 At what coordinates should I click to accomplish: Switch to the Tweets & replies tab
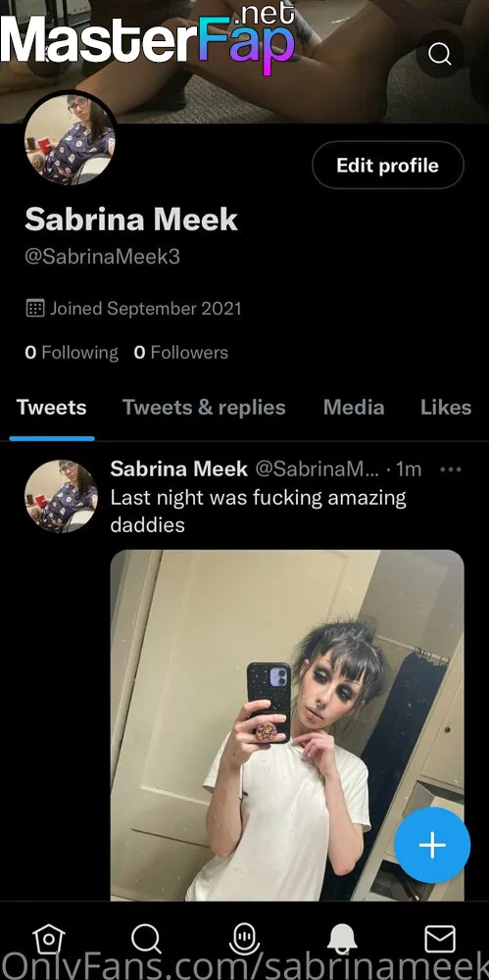[x=204, y=408]
